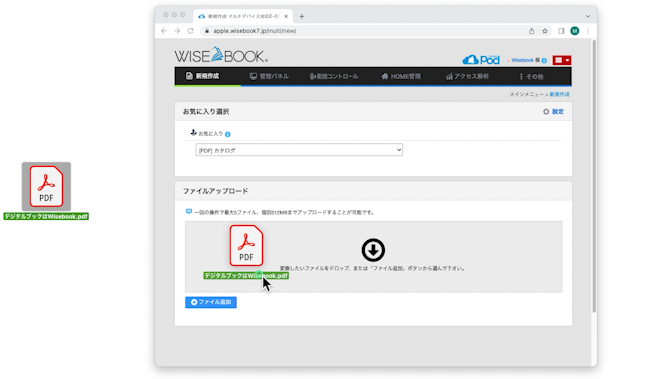Image resolution: width=662 pixels, height=379 pixels.
Task: Click the Pod cloud logo
Action: click(x=481, y=60)
